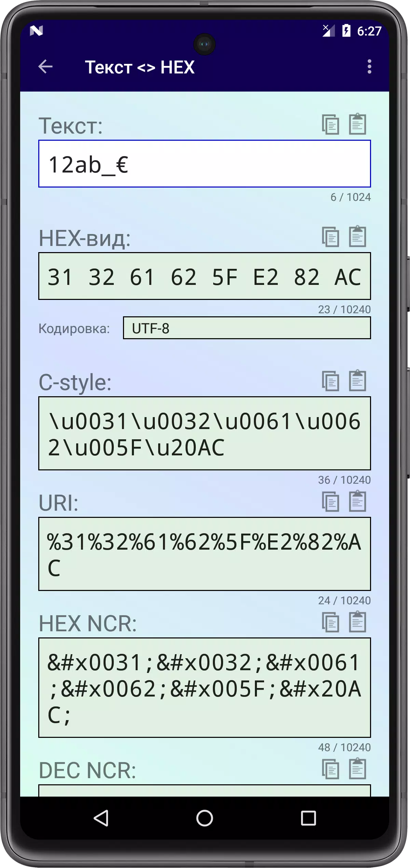Tap the Android recent apps button
Viewport: 410px width, 868px height.
(x=308, y=818)
